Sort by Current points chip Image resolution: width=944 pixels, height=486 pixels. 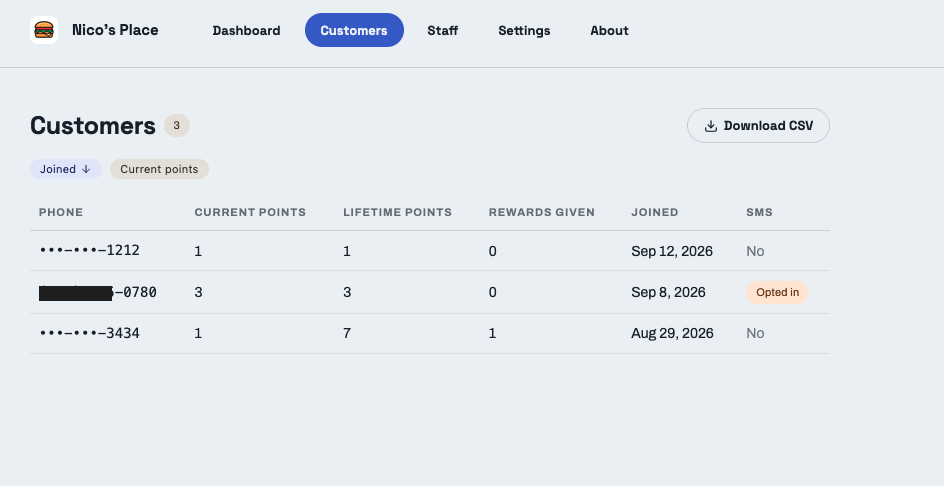click(159, 169)
